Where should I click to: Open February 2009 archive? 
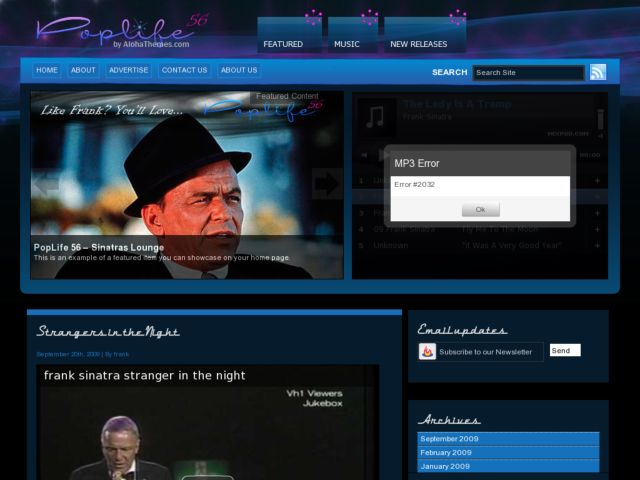[508, 453]
